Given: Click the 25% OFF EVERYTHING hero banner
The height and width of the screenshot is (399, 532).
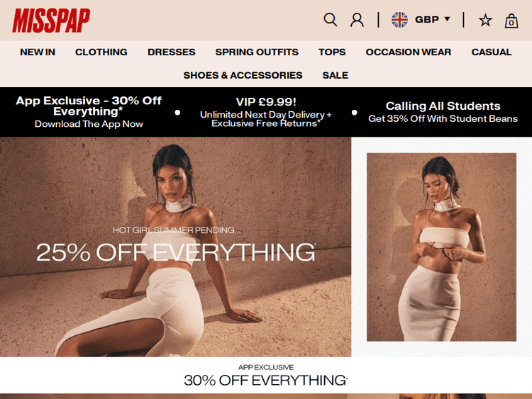Looking at the screenshot, I should coord(175,247).
